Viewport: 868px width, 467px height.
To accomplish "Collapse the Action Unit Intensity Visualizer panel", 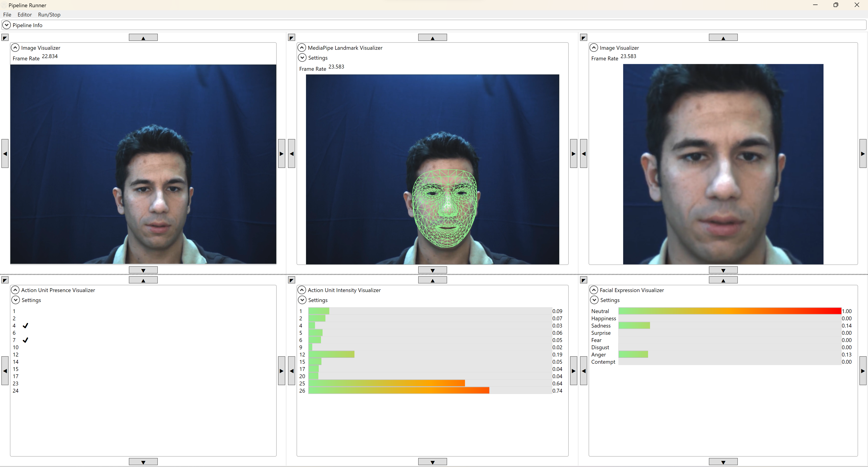I will point(302,290).
